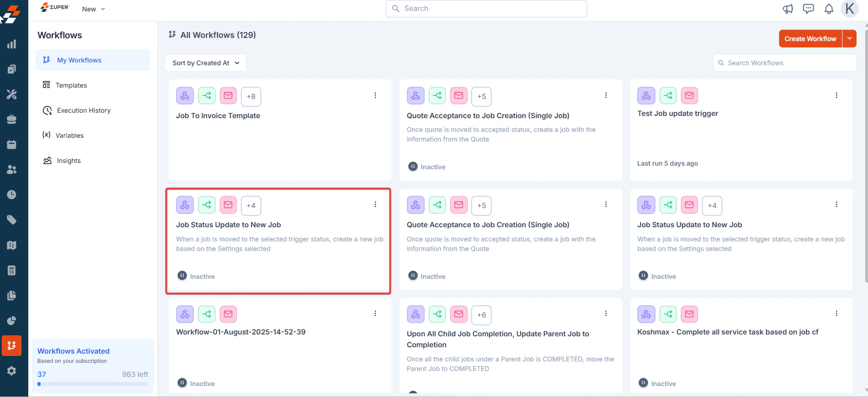
Task: Open the customers people sidebar icon
Action: click(12, 170)
